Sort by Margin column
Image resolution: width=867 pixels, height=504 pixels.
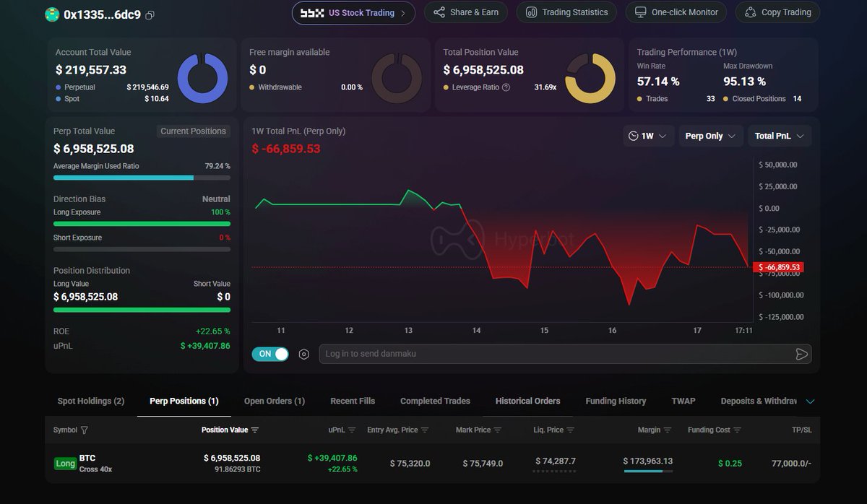point(655,430)
